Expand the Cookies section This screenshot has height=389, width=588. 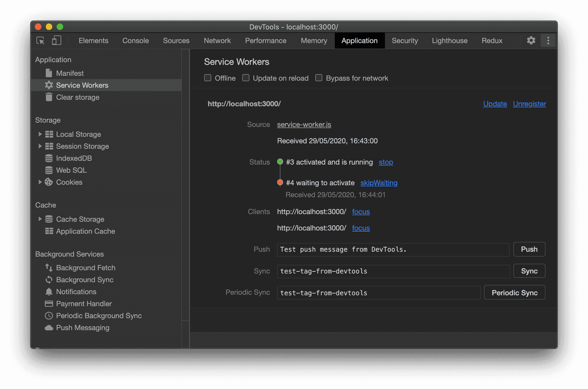pyautogui.click(x=40, y=182)
